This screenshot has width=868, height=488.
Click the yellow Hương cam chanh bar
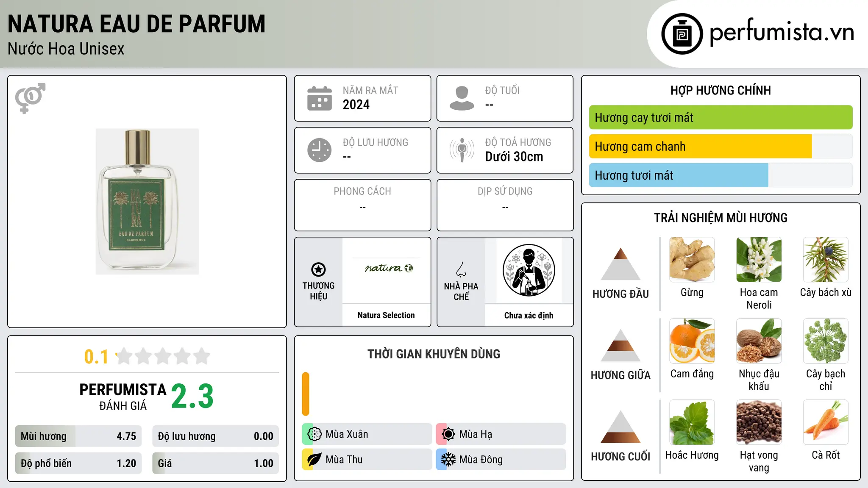pyautogui.click(x=701, y=146)
